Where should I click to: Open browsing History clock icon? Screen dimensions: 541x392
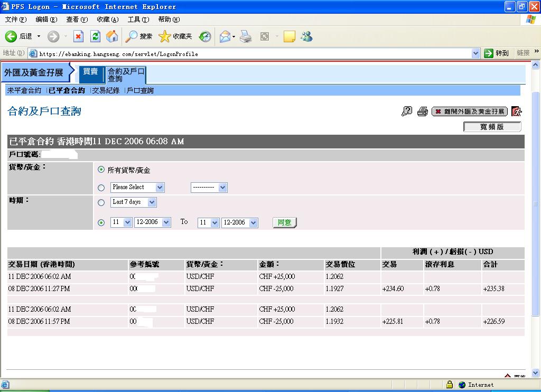[x=205, y=36]
